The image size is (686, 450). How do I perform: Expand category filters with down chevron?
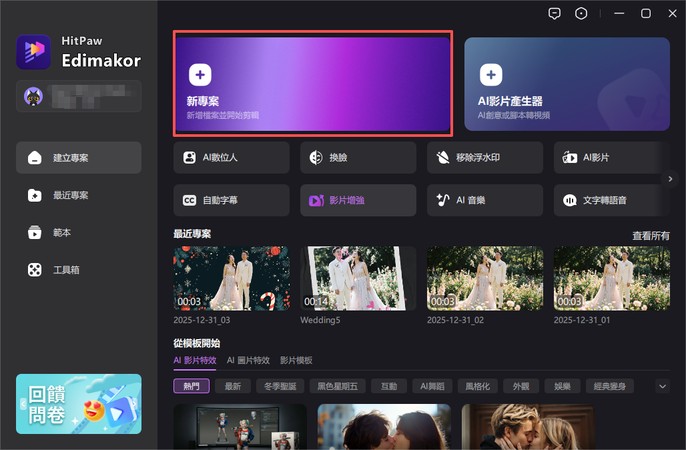pyautogui.click(x=662, y=386)
